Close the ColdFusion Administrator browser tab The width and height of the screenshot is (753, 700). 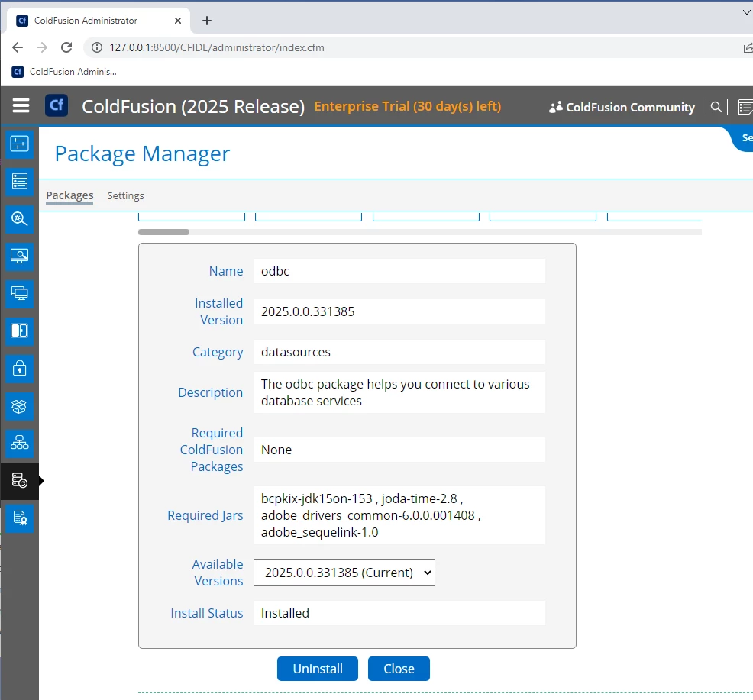coord(178,21)
